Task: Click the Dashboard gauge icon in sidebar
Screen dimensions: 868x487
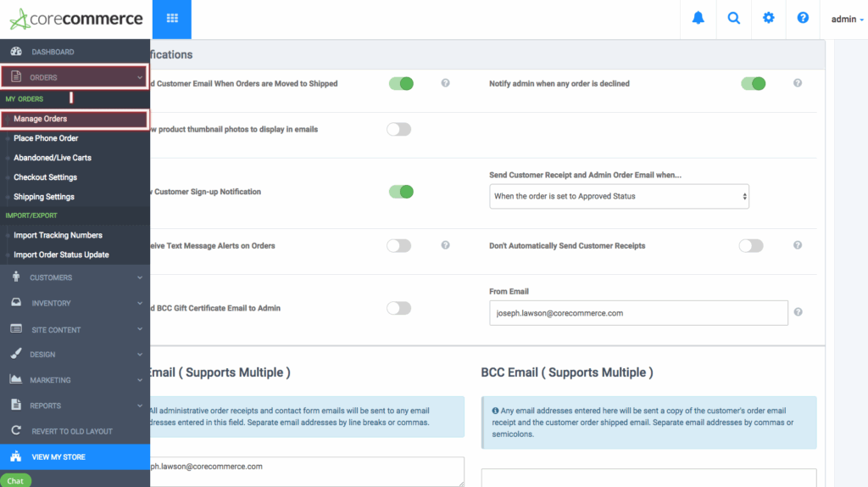Action: [15, 52]
